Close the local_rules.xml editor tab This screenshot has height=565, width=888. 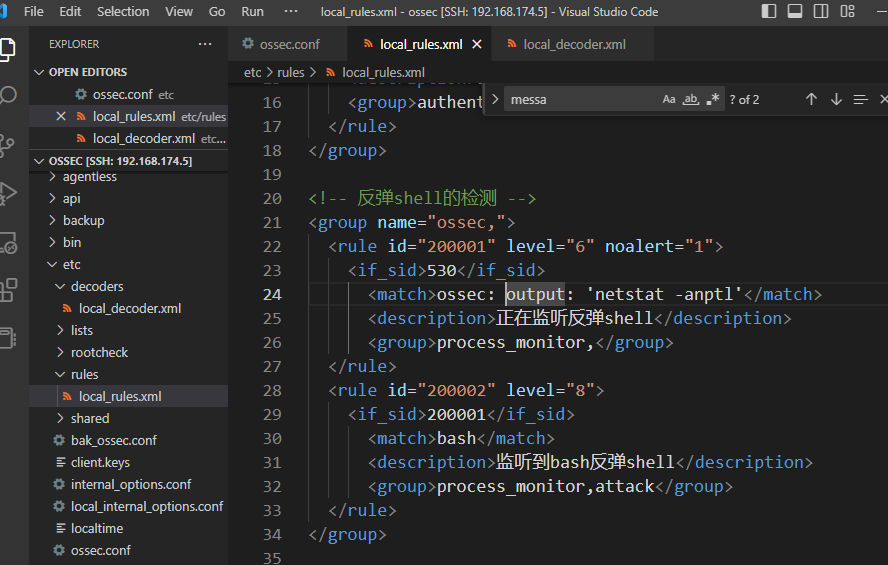[477, 44]
